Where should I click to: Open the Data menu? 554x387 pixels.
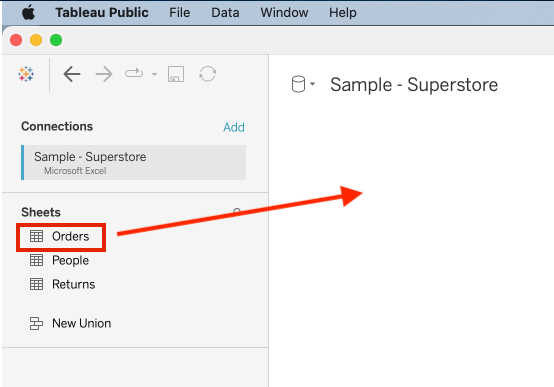coord(225,13)
